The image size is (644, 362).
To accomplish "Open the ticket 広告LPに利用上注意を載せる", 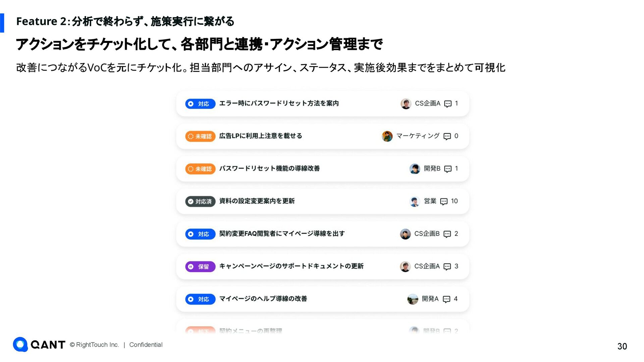I will point(261,136).
